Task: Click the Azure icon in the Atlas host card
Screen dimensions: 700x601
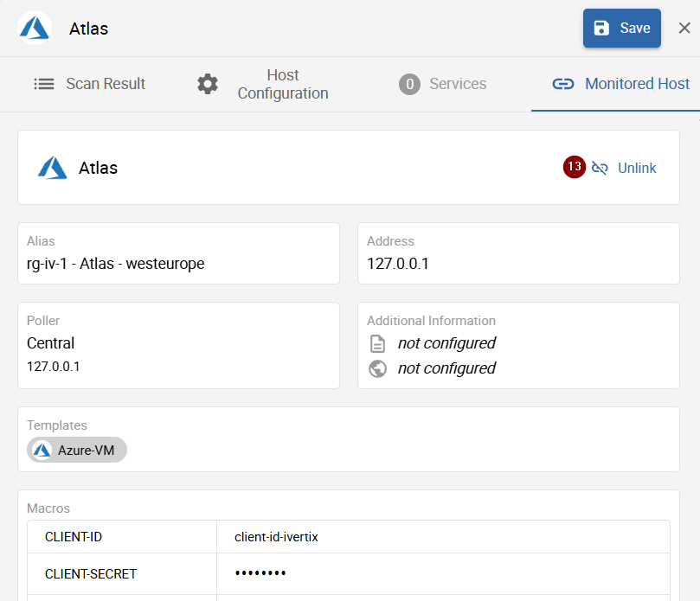Action: click(x=53, y=168)
